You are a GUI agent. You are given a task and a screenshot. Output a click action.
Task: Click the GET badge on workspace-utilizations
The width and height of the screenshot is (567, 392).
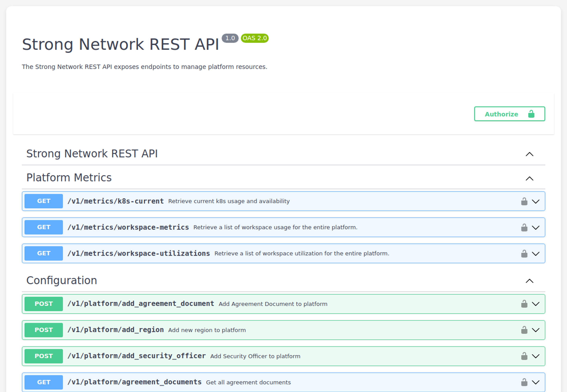[x=43, y=253]
